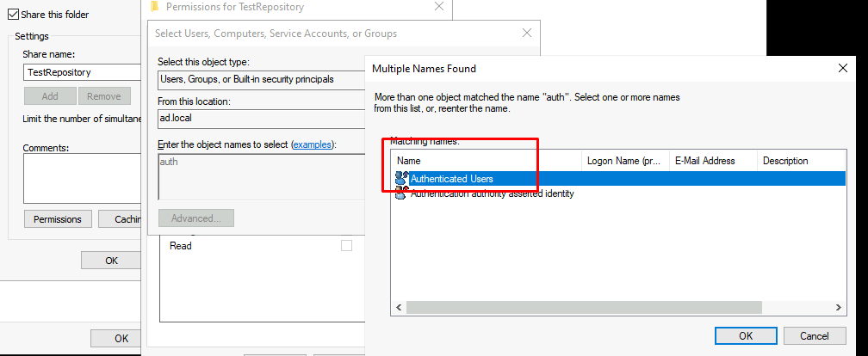Image resolution: width=868 pixels, height=356 pixels.
Task: Click the Logon Name column header
Action: [x=623, y=161]
